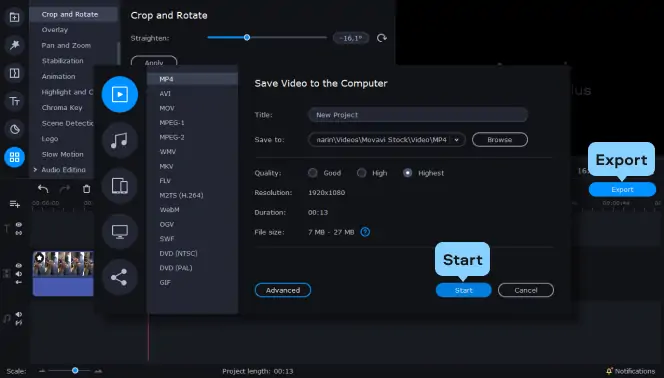
Task: Click the star badge on video clip
Action: (x=39, y=257)
